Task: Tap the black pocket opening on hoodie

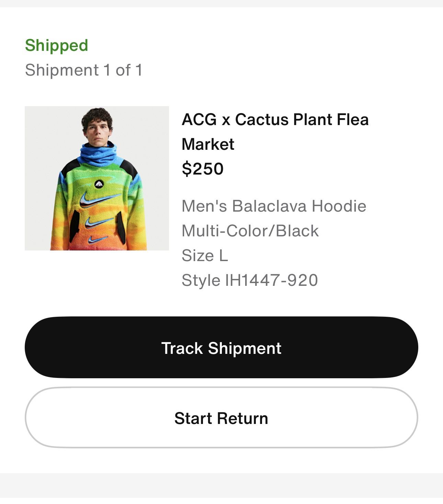Action: coord(75,225)
